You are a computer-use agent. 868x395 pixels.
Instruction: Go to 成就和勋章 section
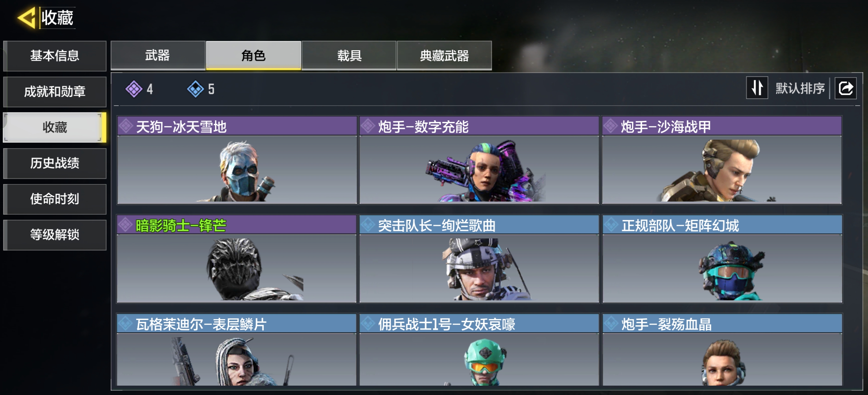click(x=55, y=92)
